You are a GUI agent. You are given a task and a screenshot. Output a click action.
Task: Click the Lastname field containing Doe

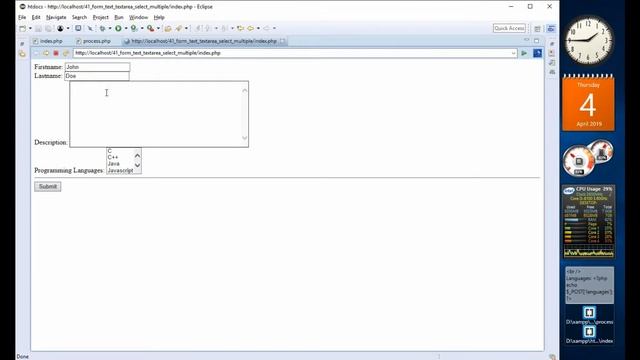click(97, 76)
